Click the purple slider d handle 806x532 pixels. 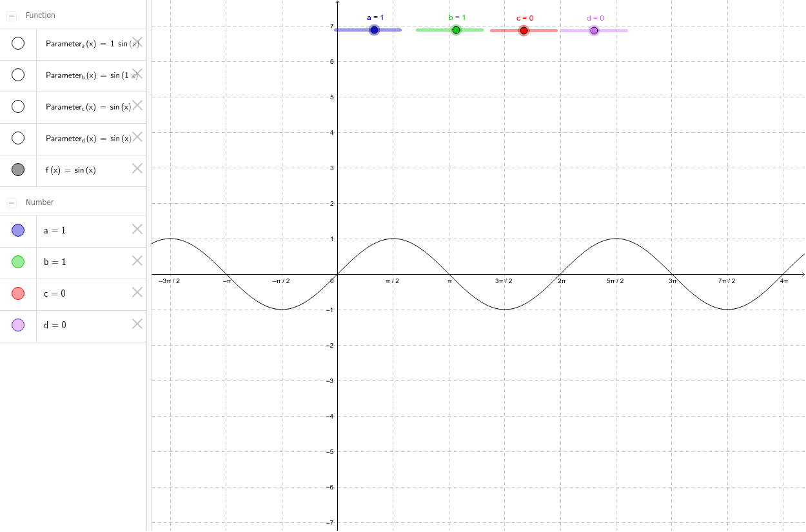coord(594,30)
